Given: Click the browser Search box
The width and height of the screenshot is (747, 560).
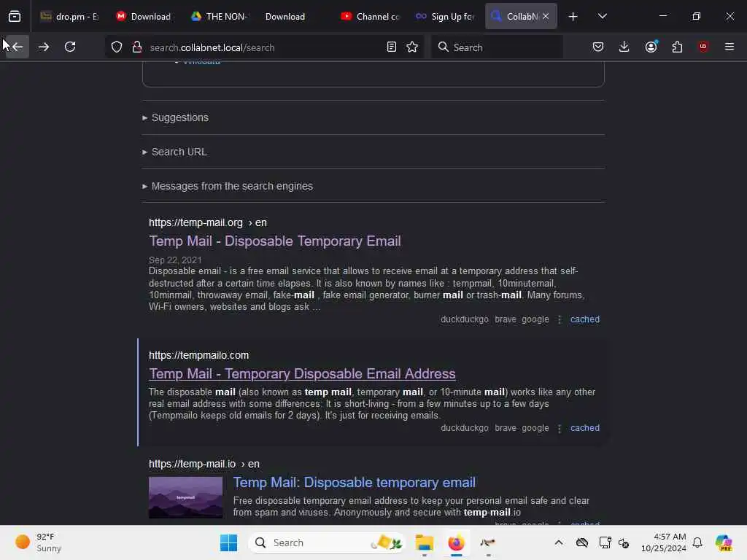Looking at the screenshot, I should [x=498, y=47].
